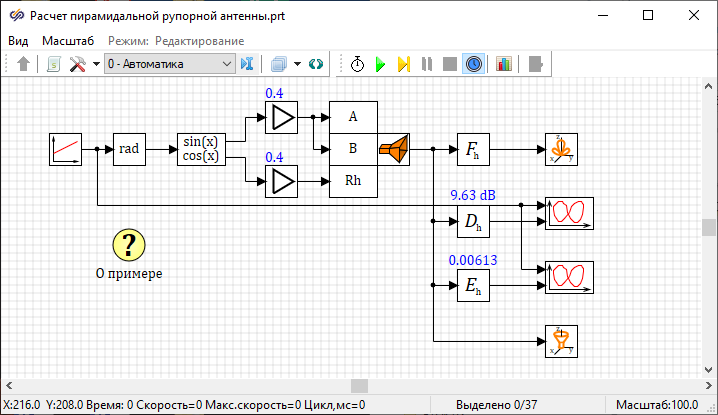Click the green Start simulation play button
718x415 pixels.
click(x=380, y=64)
